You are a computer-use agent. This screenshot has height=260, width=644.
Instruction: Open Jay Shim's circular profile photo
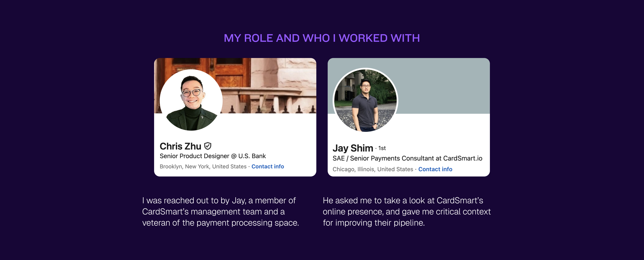(365, 100)
